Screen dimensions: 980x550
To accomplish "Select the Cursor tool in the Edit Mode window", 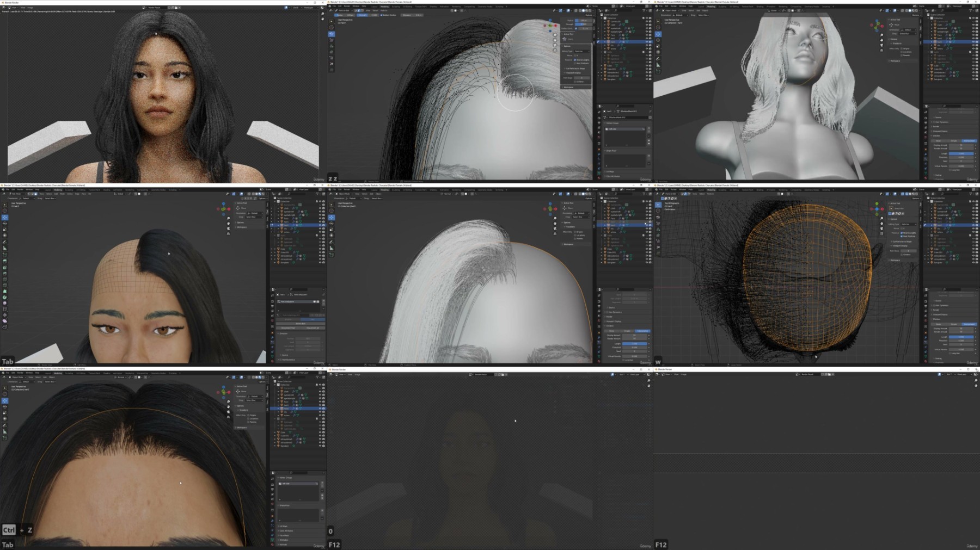I will coord(5,211).
